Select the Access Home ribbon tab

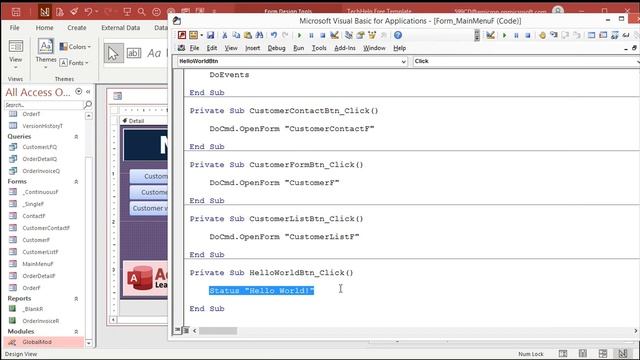[44, 28]
